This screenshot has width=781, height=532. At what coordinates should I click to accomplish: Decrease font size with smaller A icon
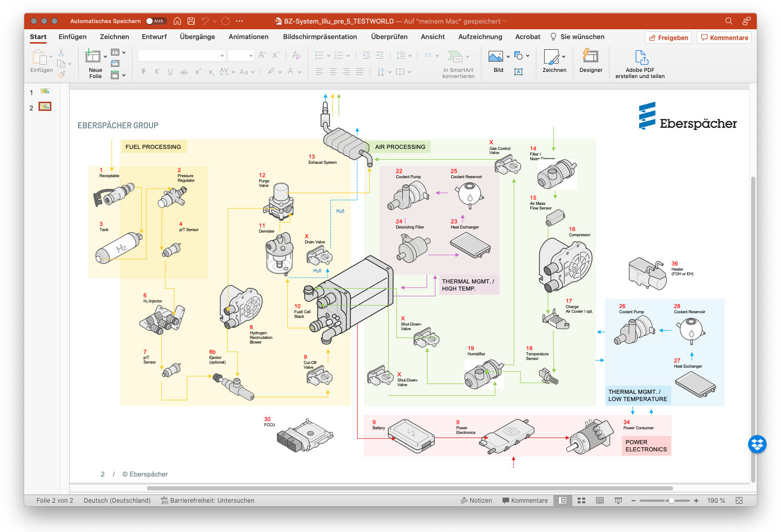tap(275, 55)
